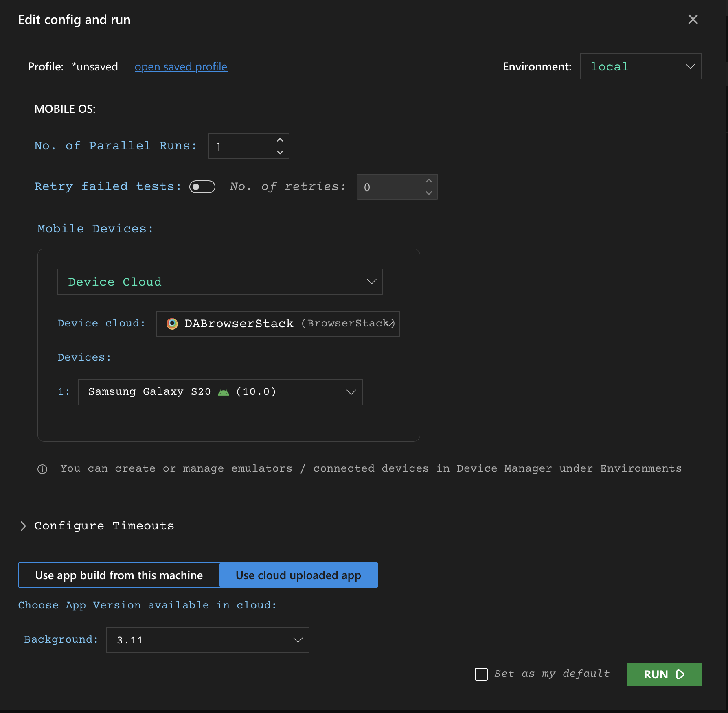Open the Samsung Galaxy S20 device dropdown
728x713 pixels.
pyautogui.click(x=220, y=392)
